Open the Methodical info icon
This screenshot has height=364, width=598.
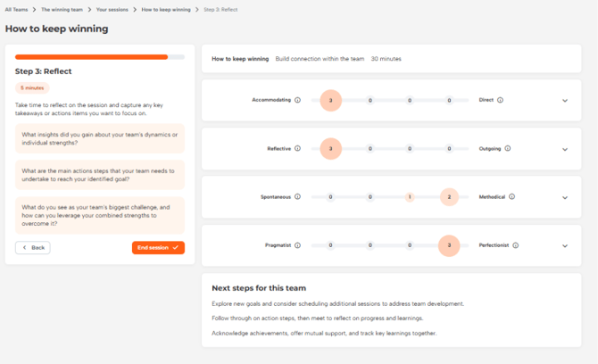[511, 196]
